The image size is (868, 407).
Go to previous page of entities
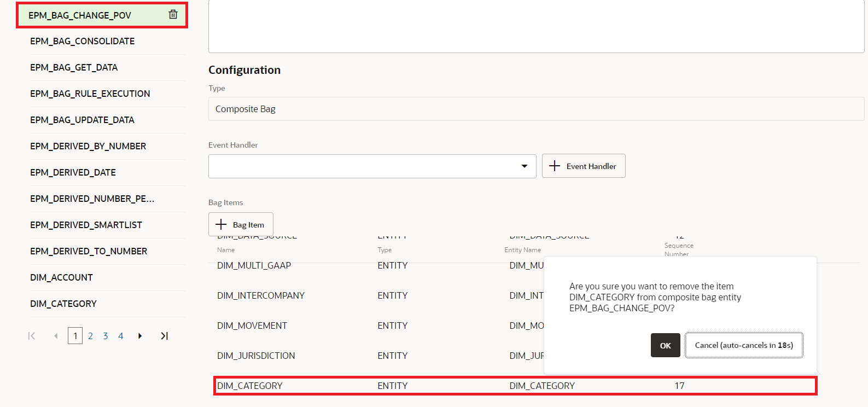(56, 336)
